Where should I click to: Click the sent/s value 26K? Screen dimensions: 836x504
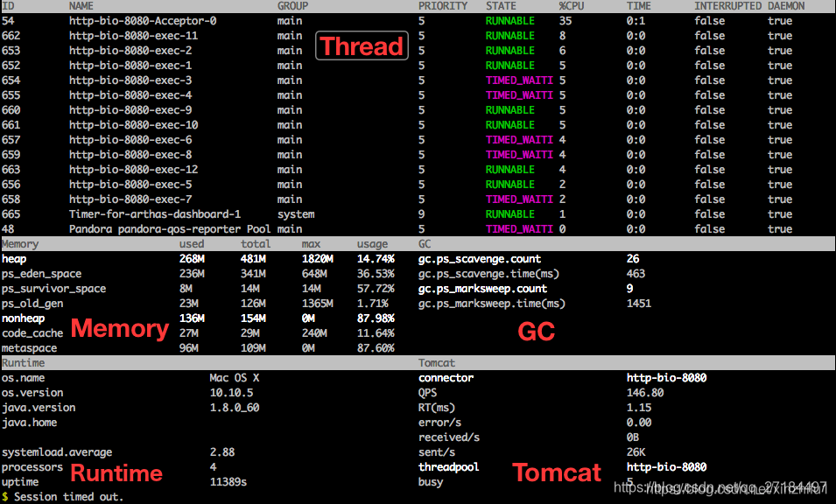coord(636,452)
